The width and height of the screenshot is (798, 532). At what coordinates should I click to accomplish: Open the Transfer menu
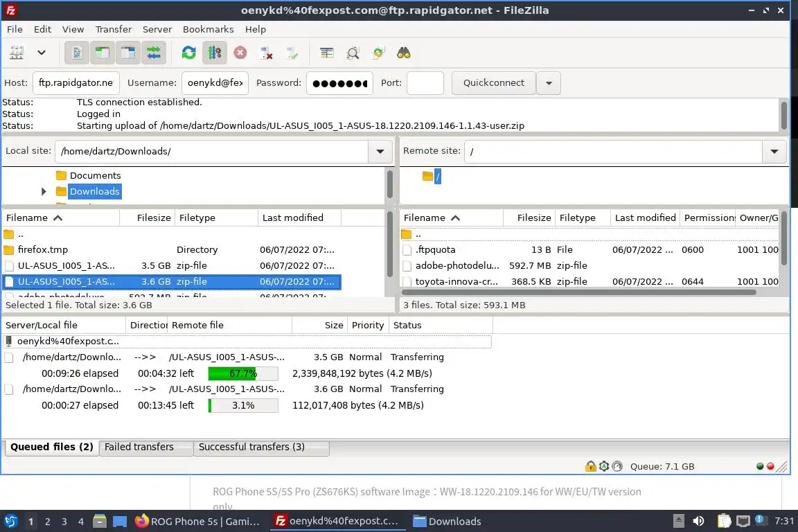click(x=114, y=30)
